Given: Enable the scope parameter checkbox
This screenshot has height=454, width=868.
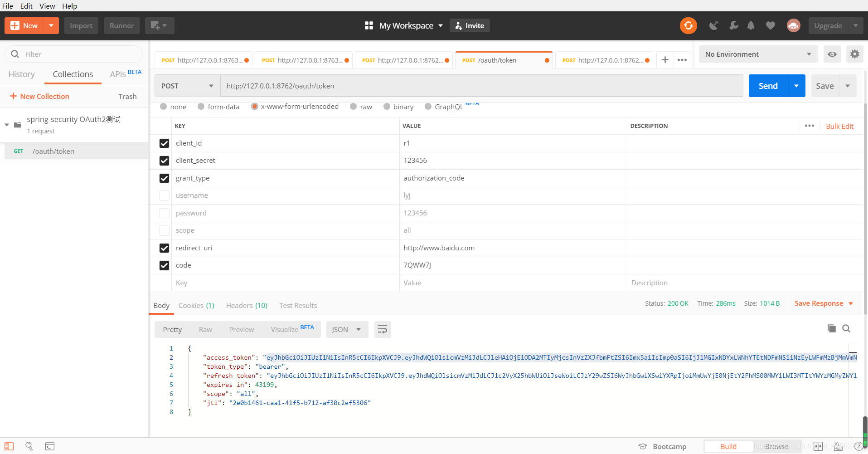Looking at the screenshot, I should click(x=164, y=230).
